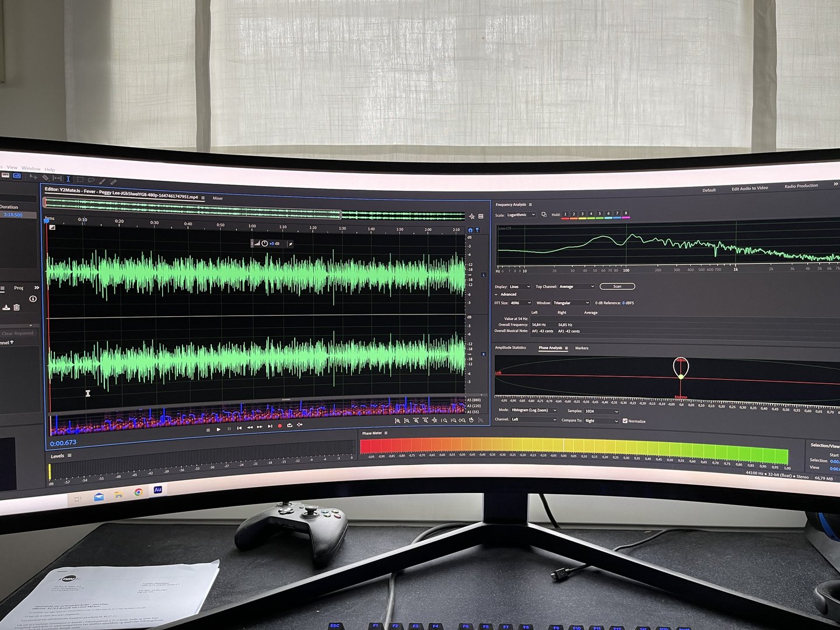Screen dimensions: 840x630
Task: Select the Marquee Selection tool
Action: click(x=80, y=179)
